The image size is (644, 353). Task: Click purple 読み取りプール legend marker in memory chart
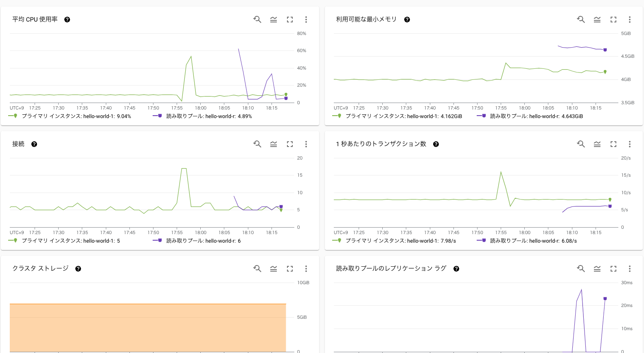(x=481, y=116)
